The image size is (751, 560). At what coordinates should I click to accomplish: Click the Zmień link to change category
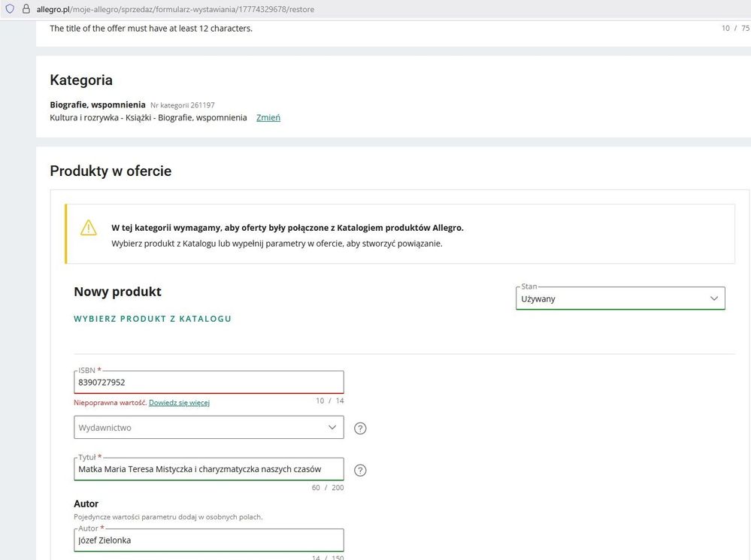[268, 118]
